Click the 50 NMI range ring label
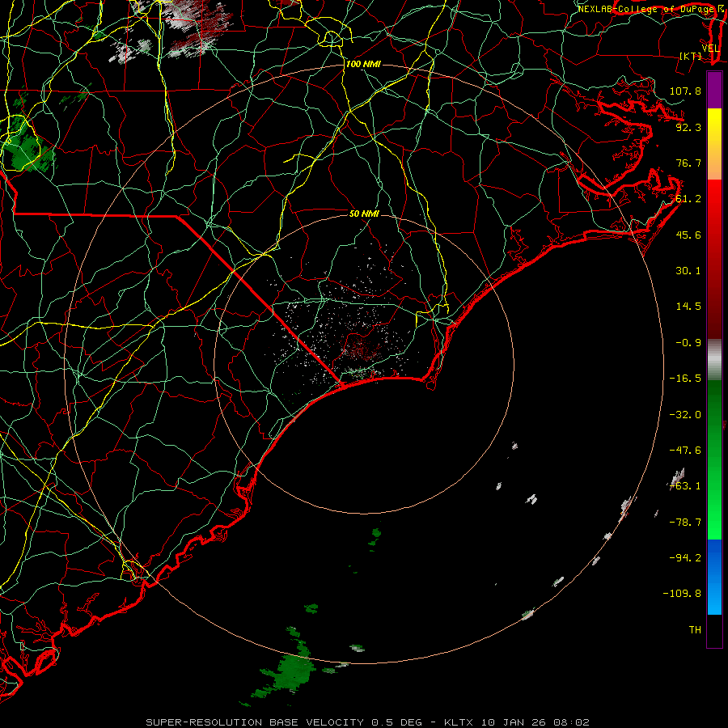This screenshot has width=728, height=728. 365,214
